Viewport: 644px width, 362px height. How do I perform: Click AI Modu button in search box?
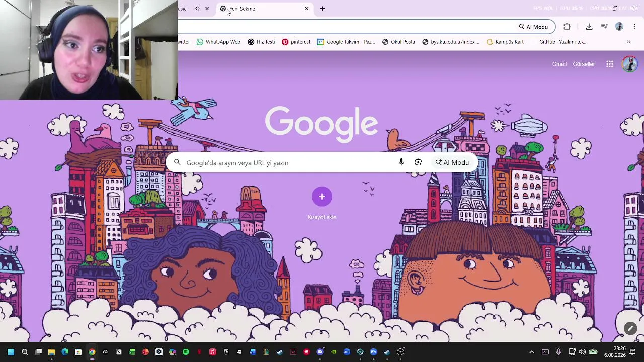point(452,162)
